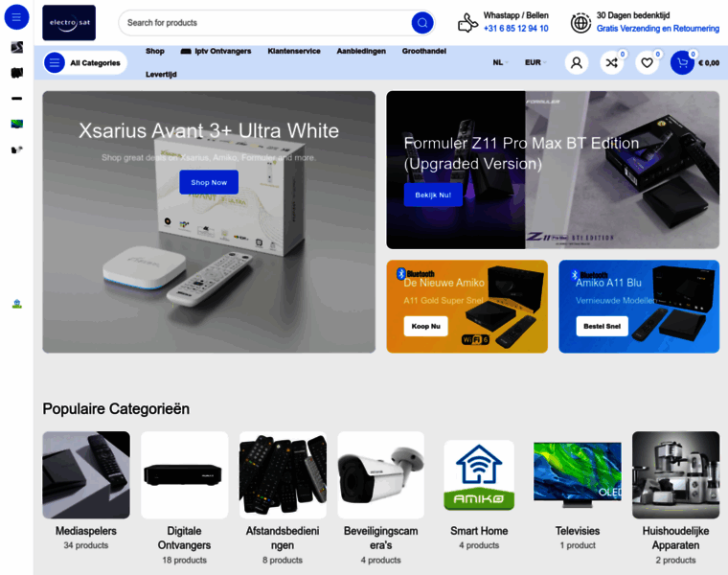Open the Smart Home Amiko thumbnail
728x575 pixels.
tap(479, 475)
